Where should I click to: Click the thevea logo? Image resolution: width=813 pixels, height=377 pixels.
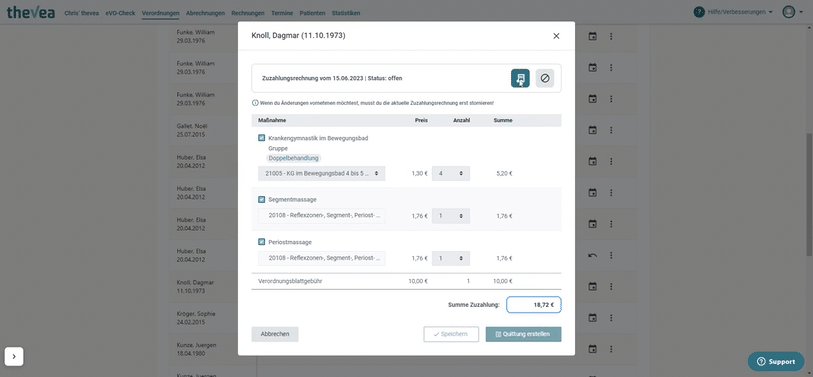pos(31,12)
